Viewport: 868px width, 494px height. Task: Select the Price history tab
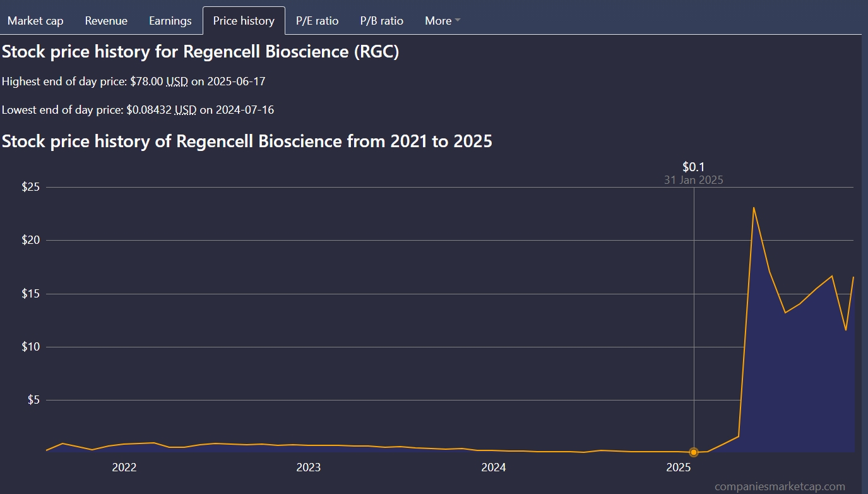click(x=244, y=21)
